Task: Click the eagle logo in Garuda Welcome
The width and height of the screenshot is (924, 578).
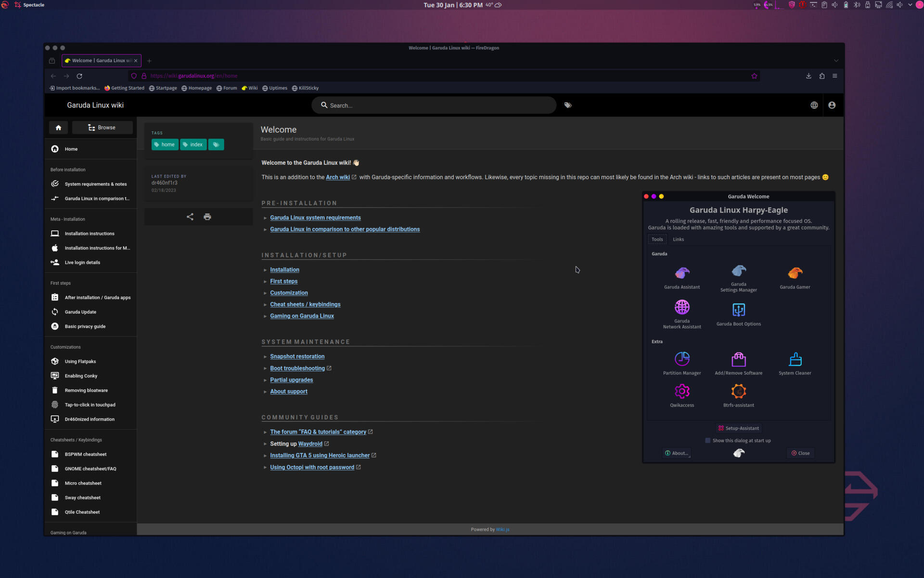Action: [x=739, y=453]
